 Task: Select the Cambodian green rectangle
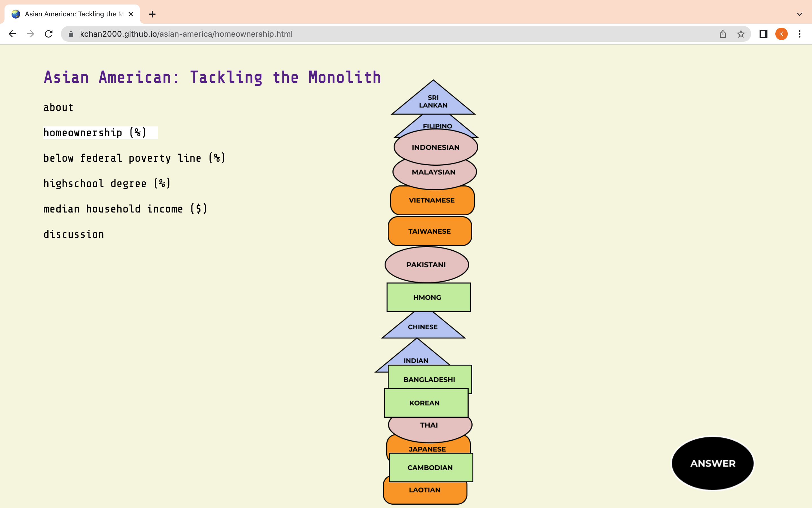pyautogui.click(x=431, y=467)
